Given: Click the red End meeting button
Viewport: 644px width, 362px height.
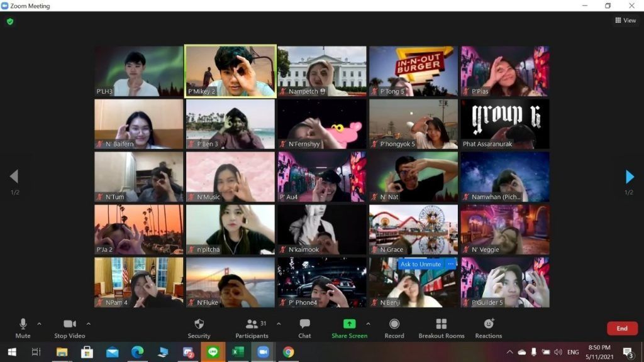Looking at the screenshot, I should click(x=621, y=328).
